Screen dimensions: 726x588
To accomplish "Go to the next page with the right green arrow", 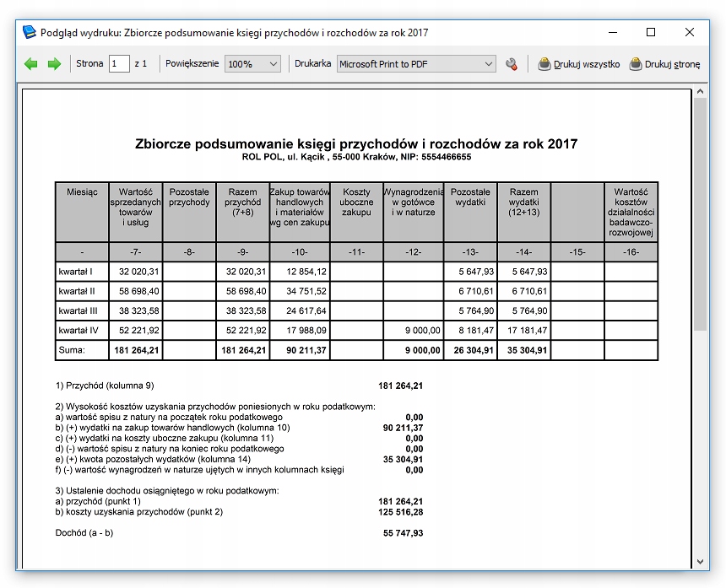I will (x=54, y=64).
